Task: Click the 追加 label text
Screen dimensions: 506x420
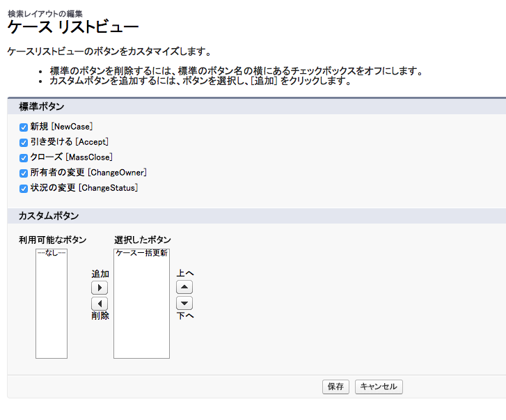Action: [x=100, y=274]
